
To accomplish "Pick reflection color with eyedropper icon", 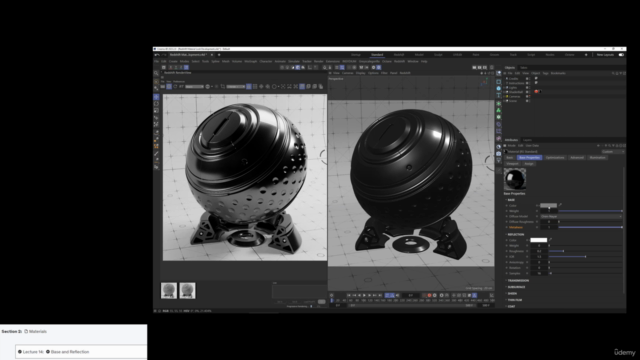I will pos(550,240).
